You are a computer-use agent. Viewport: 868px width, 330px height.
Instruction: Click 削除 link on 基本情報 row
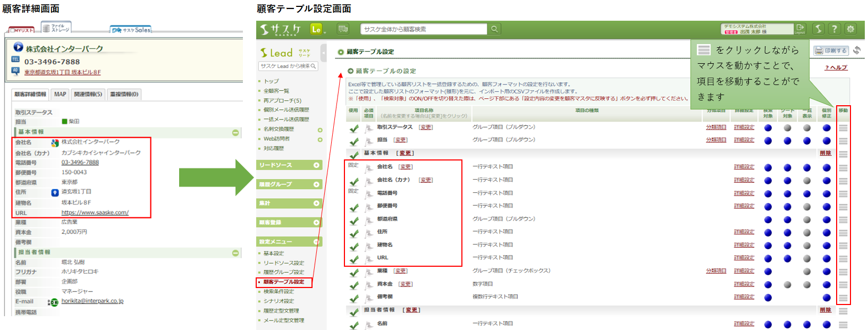pos(825,153)
